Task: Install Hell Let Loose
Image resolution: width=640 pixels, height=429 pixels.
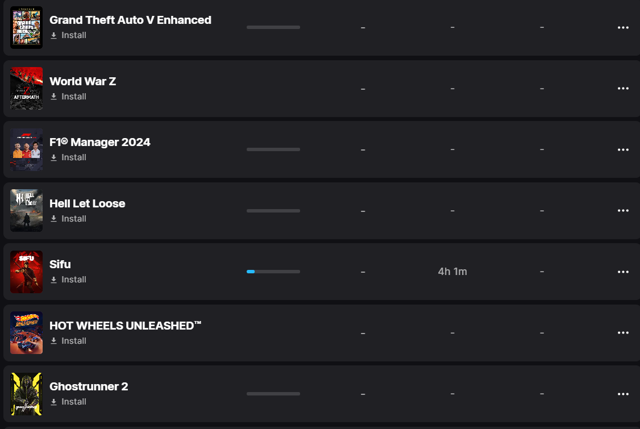Action: tap(69, 219)
